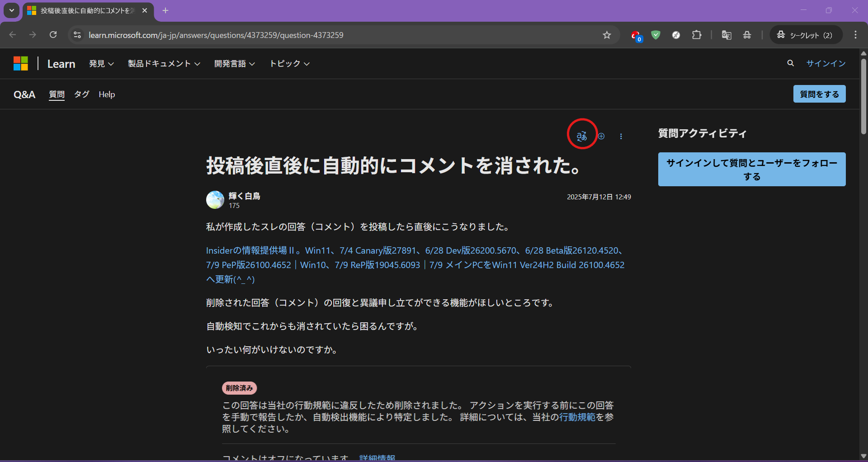Image resolution: width=868 pixels, height=462 pixels.
Task: Click the red extension icon with the 0 badge
Action: coord(636,35)
